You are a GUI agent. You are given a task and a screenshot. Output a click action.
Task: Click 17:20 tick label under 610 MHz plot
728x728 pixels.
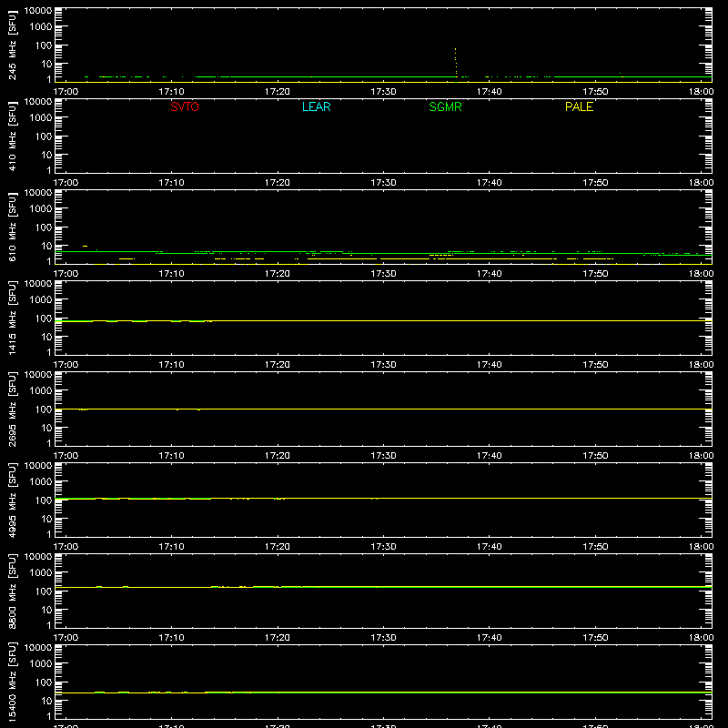tap(278, 274)
